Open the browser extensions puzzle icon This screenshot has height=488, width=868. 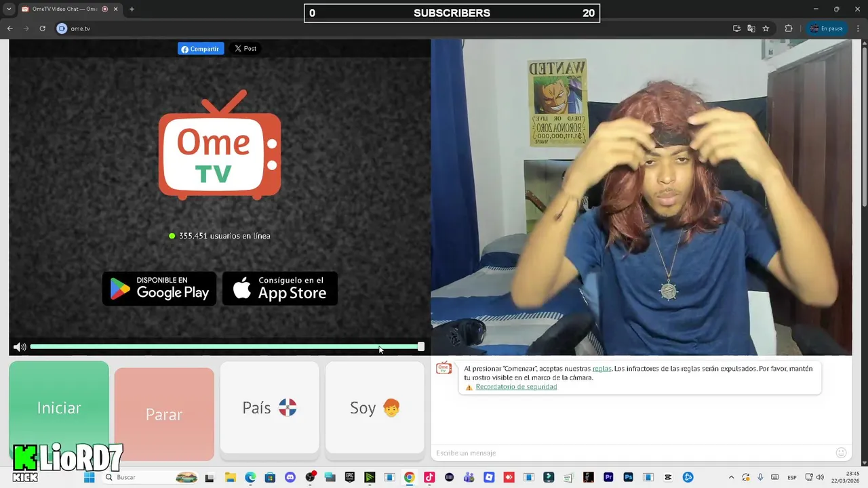point(788,28)
